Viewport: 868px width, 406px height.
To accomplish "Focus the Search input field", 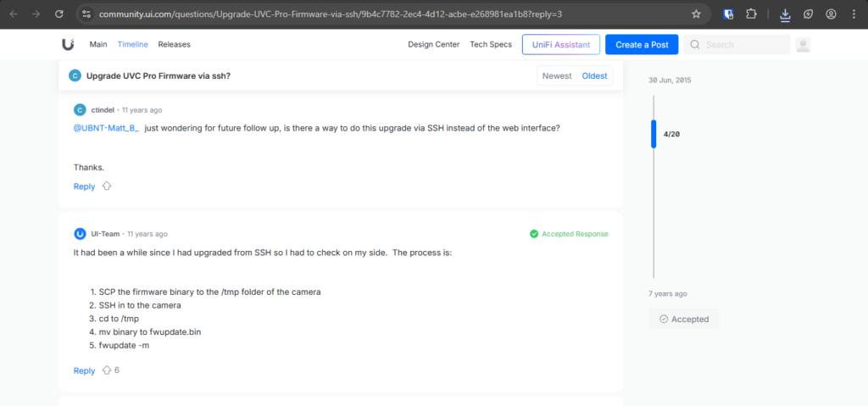I will coord(737,45).
